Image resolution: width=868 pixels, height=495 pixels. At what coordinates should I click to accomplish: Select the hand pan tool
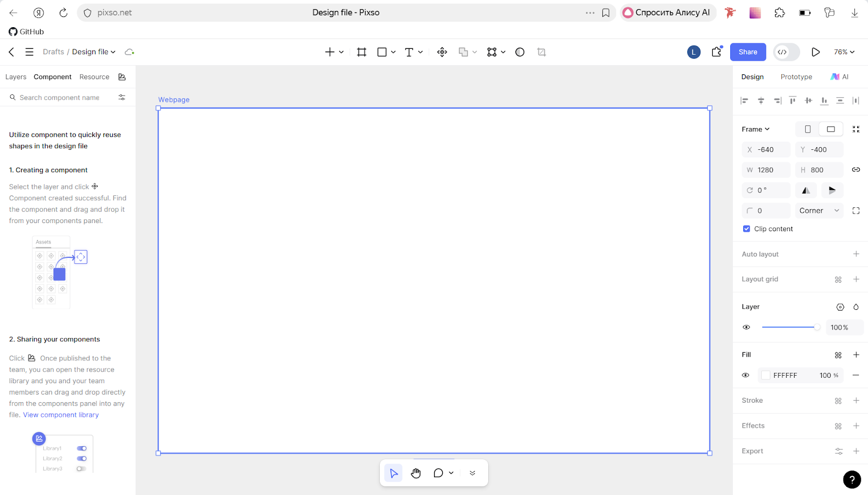[416, 473]
